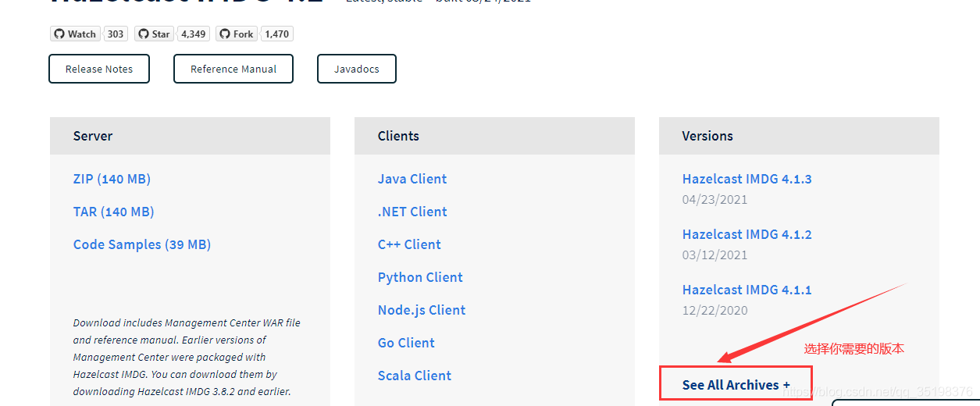Open the Release Notes button
Image resolution: width=980 pixels, height=406 pixels.
99,69
